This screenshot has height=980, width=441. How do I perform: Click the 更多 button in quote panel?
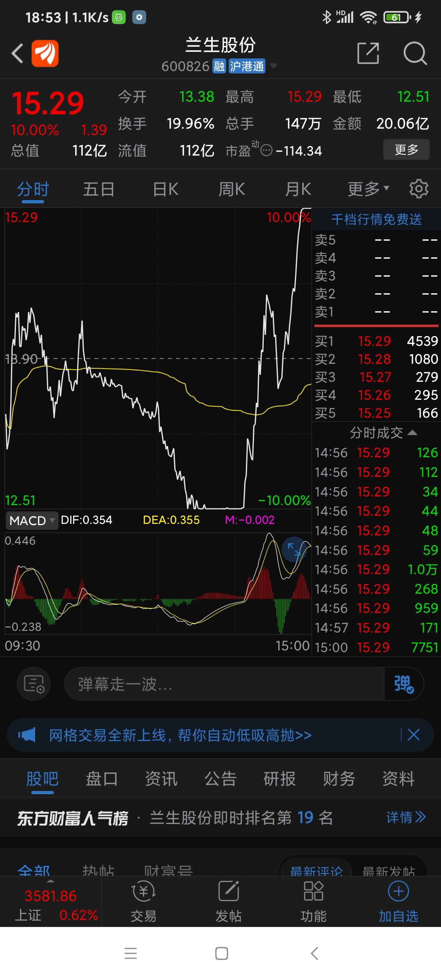[x=406, y=149]
